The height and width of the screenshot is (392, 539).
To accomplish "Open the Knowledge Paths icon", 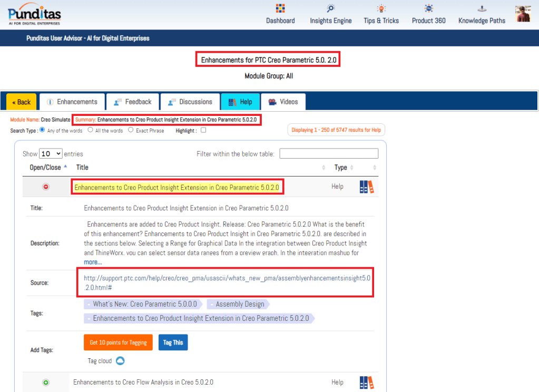I will [x=482, y=9].
